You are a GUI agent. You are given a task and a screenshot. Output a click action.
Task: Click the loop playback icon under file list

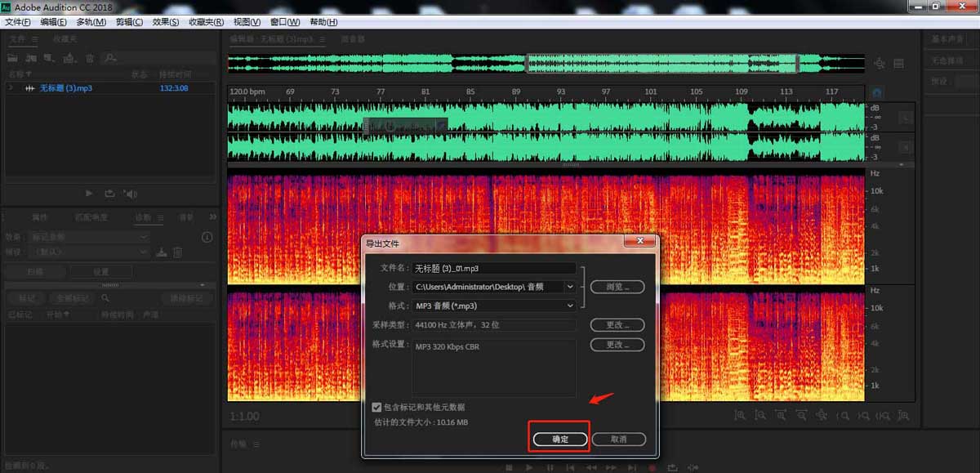point(110,194)
